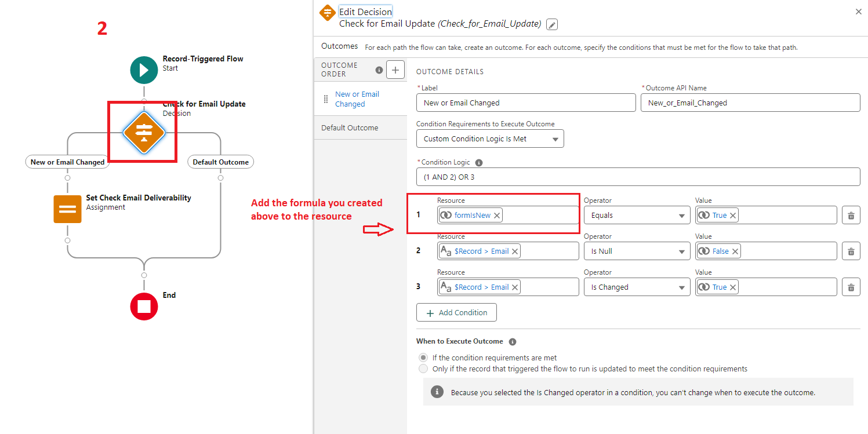Select the New or Email Changed outcome
The width and height of the screenshot is (868, 434).
pos(357,99)
